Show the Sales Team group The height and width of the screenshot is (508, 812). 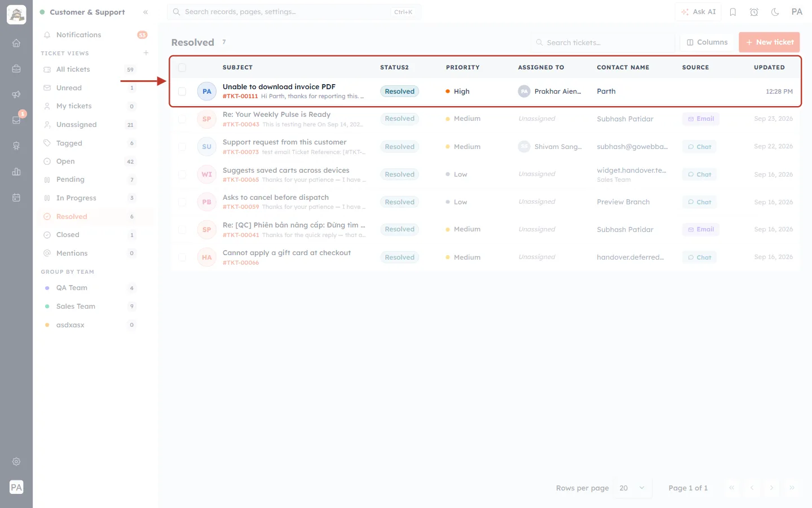[x=95, y=306]
